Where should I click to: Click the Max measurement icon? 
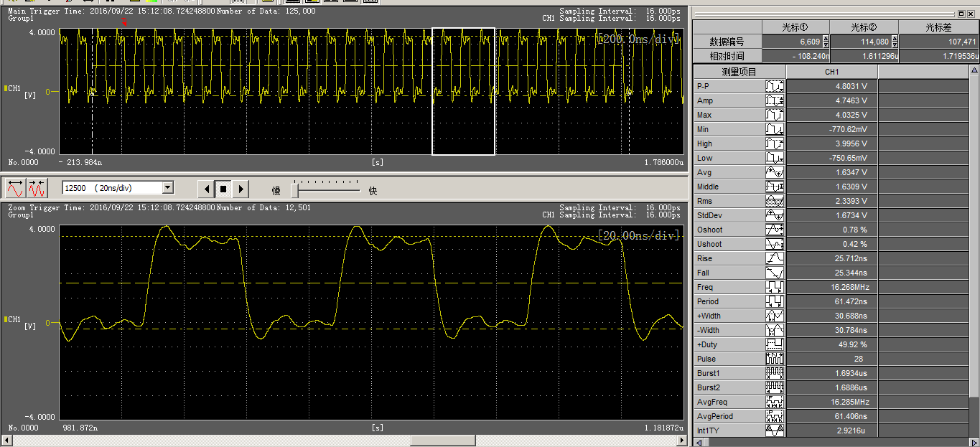pyautogui.click(x=775, y=115)
